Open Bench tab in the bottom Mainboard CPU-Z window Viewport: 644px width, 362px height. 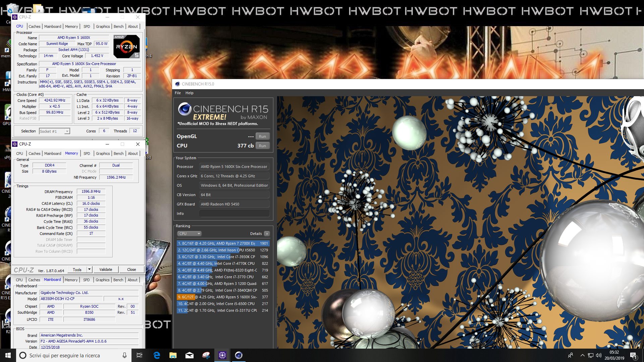coord(118,280)
